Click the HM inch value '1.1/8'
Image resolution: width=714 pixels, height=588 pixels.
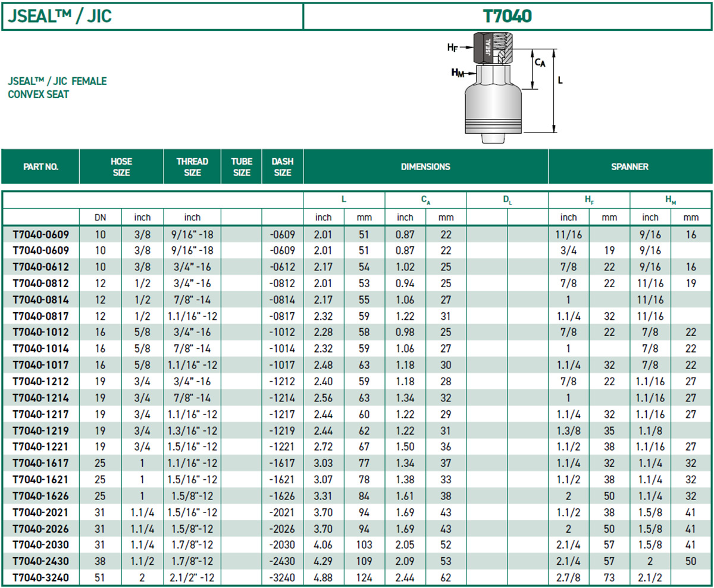tap(650, 430)
